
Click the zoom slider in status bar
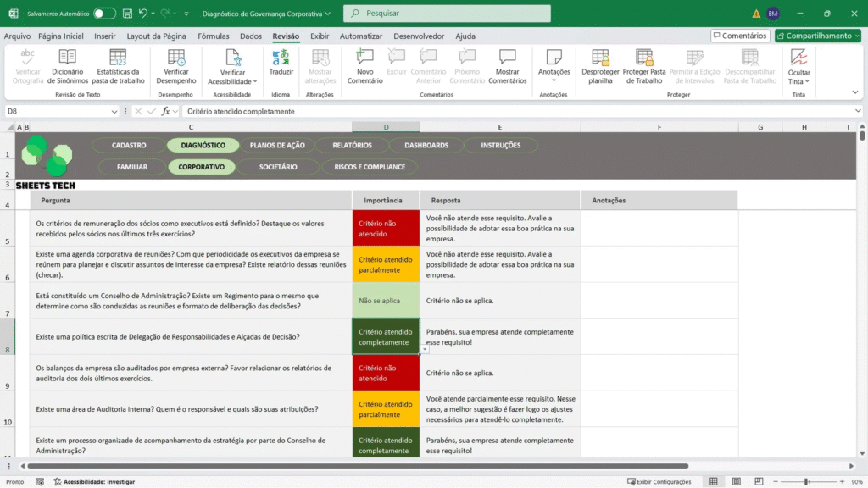tap(804, 481)
